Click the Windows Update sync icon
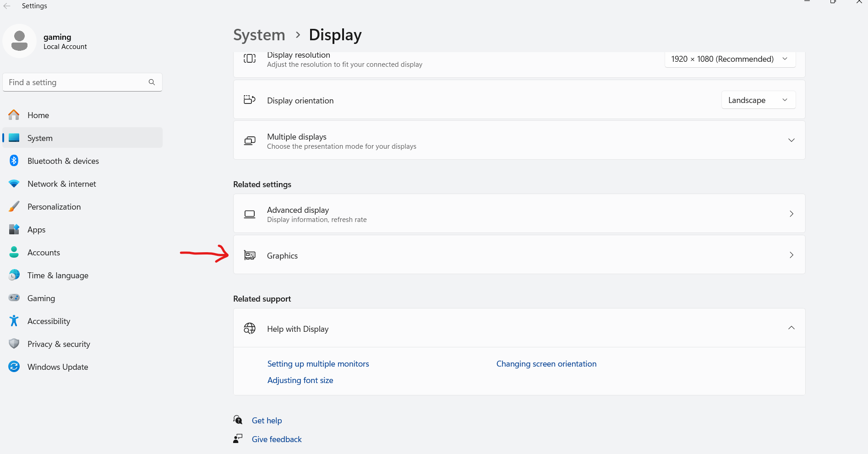Screen dimensions: 868x454 (14, 367)
